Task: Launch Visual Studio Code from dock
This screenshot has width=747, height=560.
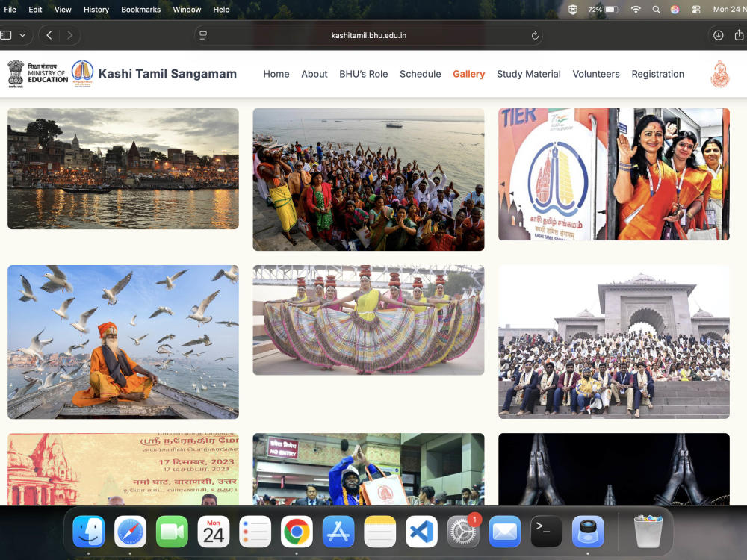Action: (x=421, y=532)
